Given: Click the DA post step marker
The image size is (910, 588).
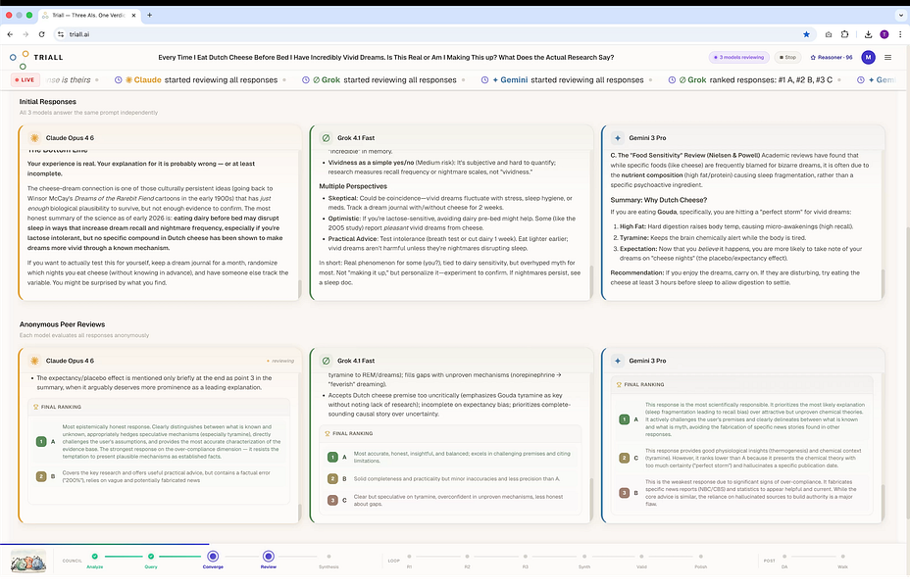Looking at the screenshot, I should (x=784, y=557).
